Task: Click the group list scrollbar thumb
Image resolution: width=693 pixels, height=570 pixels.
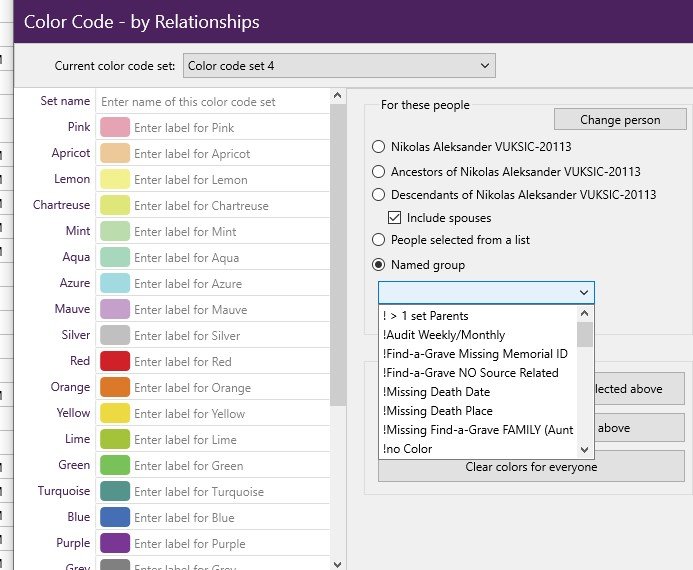Action: point(585,334)
